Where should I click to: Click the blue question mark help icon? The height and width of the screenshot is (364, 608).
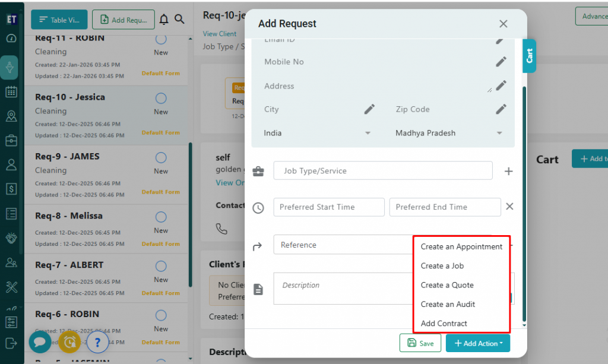click(x=97, y=342)
